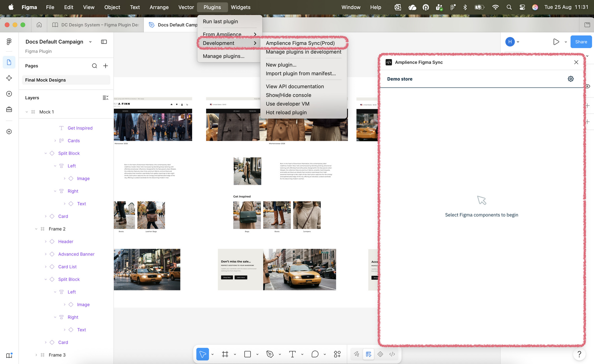Toggle the minimize UI sidebar icon
This screenshot has height=364, width=594.
coord(104,42)
